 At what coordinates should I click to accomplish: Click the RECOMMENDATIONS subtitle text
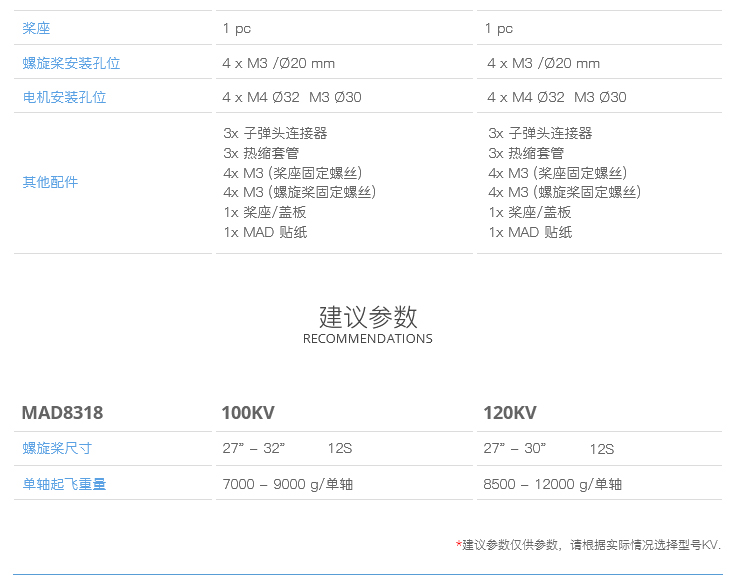pyautogui.click(x=368, y=339)
